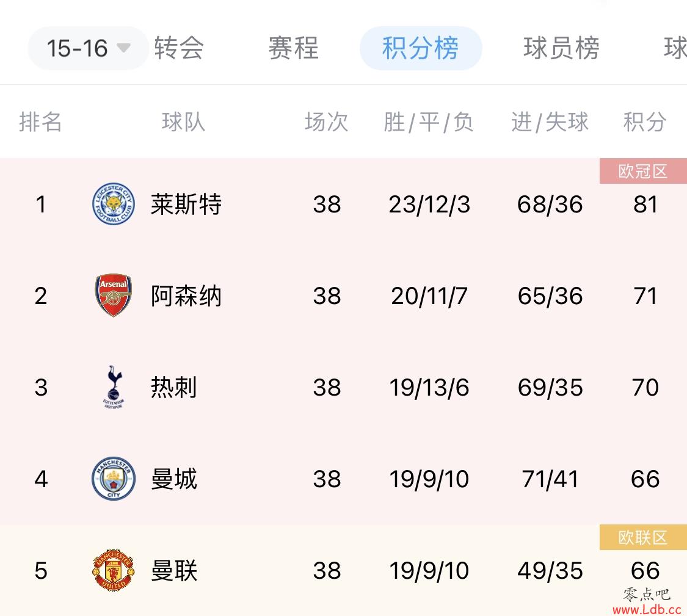Switch to the 转会 tab
The image size is (687, 616).
coord(179,48)
